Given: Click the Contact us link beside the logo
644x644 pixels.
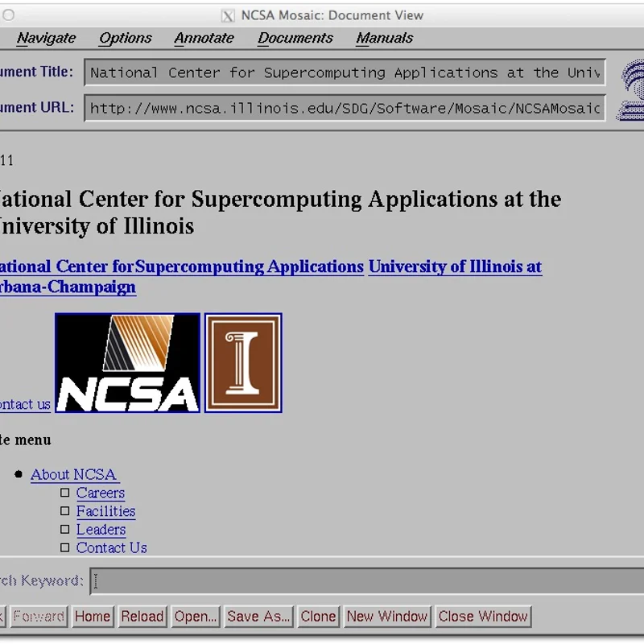Looking at the screenshot, I should [x=25, y=404].
